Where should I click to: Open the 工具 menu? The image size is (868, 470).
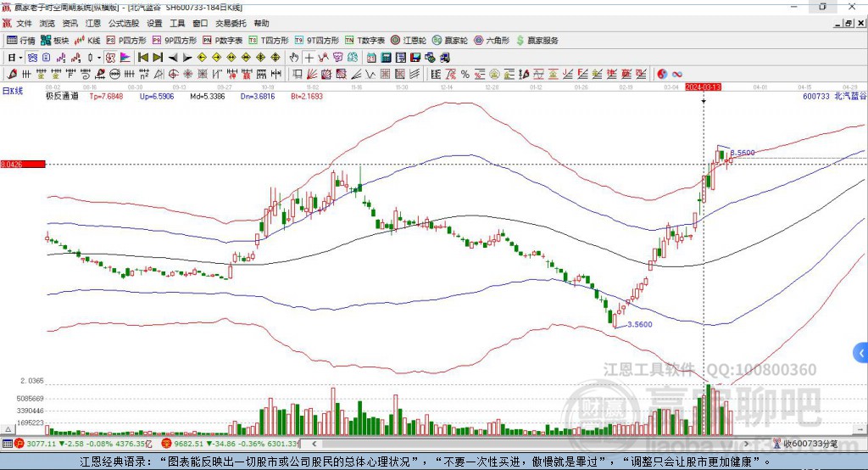pos(177,23)
